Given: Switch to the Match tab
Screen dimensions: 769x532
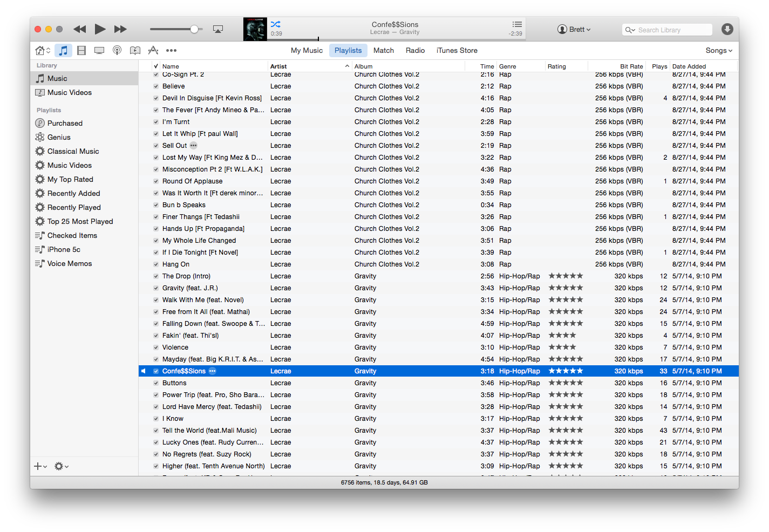Looking at the screenshot, I should tap(384, 50).
